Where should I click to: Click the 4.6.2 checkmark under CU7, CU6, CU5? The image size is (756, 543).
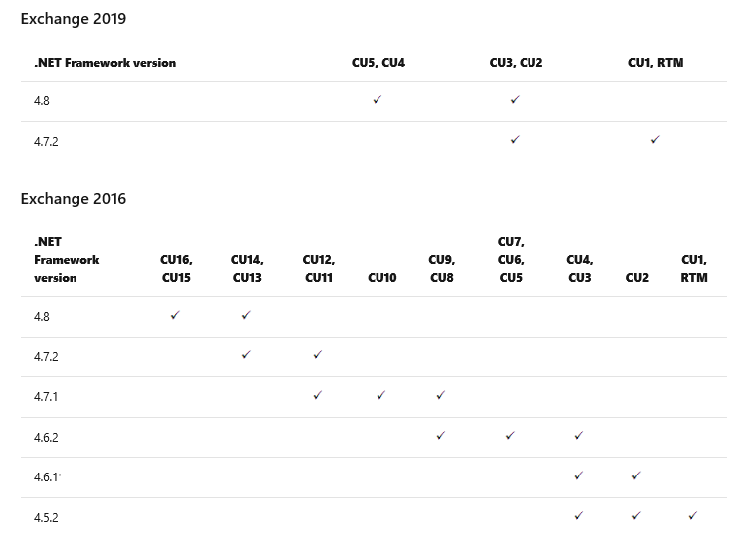pyautogui.click(x=510, y=435)
